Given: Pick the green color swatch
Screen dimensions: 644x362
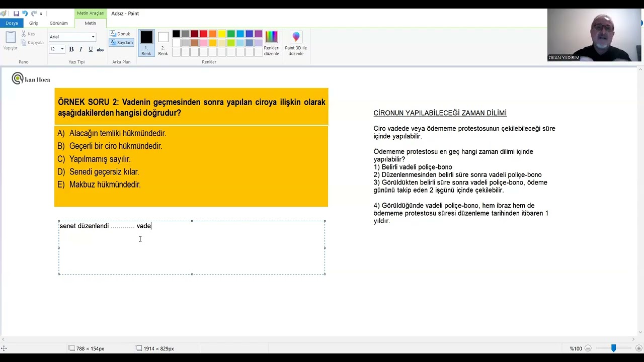Looking at the screenshot, I should tap(231, 34).
